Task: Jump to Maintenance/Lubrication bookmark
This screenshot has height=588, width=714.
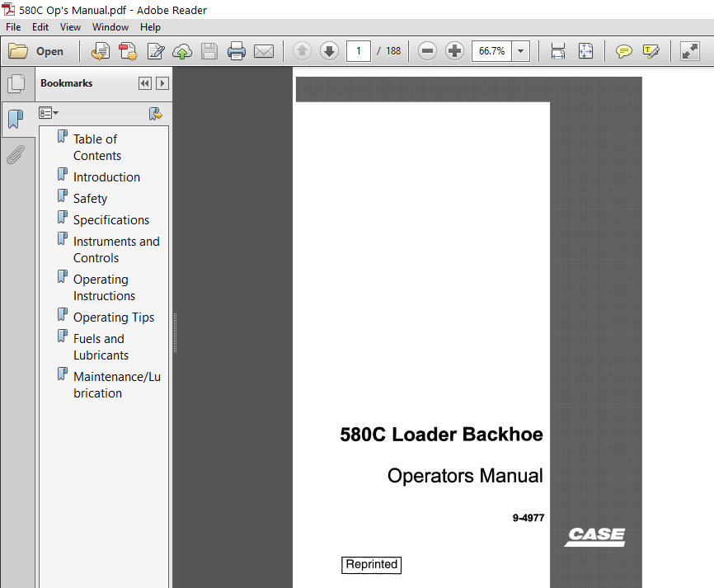Action: [x=117, y=384]
